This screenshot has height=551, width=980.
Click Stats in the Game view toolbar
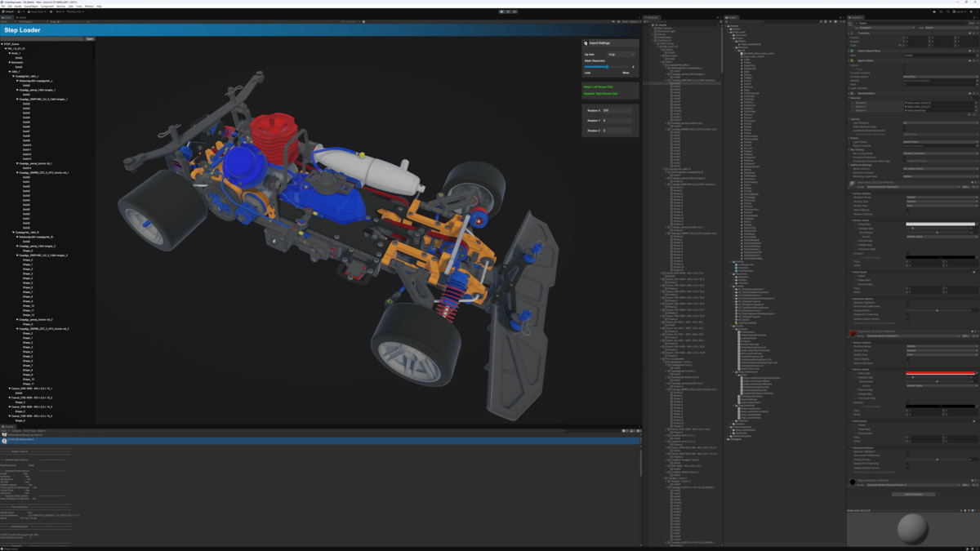click(x=624, y=22)
